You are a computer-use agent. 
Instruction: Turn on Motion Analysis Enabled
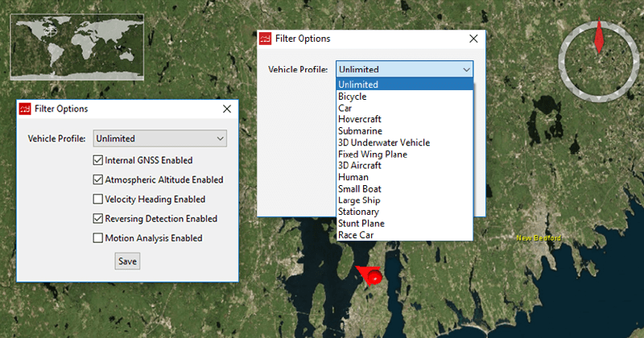[x=98, y=237]
